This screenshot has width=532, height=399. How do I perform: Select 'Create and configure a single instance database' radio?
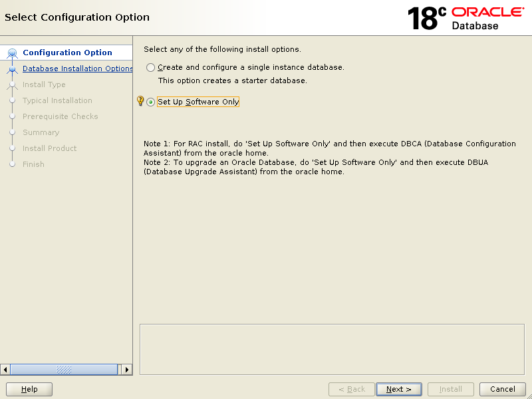click(151, 68)
